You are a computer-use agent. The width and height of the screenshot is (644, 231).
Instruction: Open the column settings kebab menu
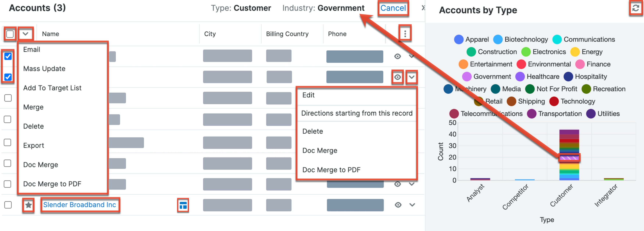point(405,33)
